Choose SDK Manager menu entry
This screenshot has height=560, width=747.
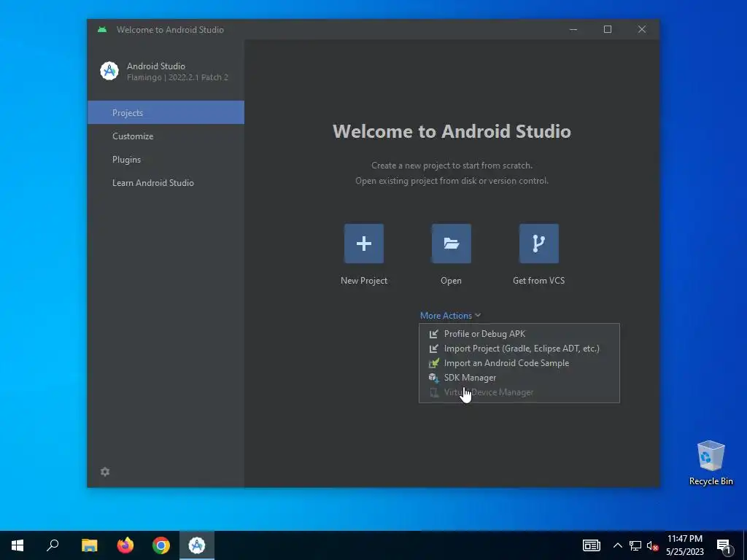[519, 378]
